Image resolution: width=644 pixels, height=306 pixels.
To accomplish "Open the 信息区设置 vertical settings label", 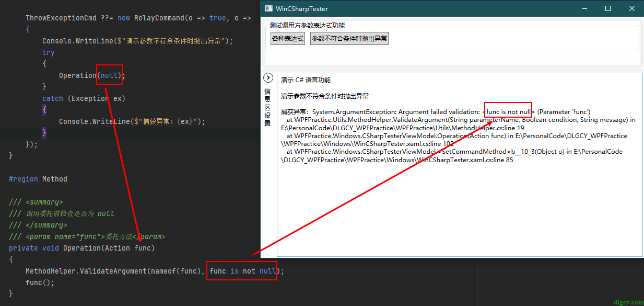I will (x=267, y=107).
